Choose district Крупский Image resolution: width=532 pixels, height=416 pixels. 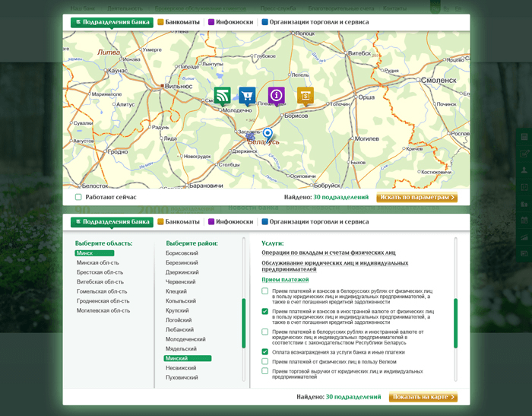[177, 310]
